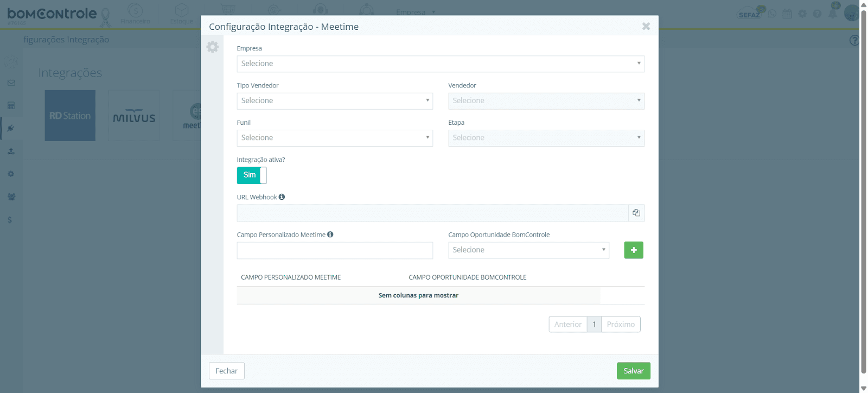Toggle the Integração ativa Sim switch

pos(252,175)
